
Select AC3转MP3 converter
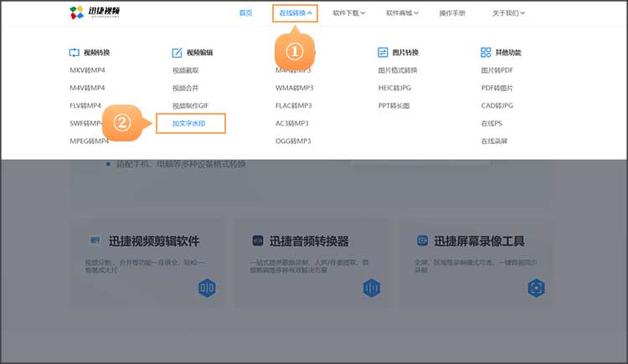click(292, 123)
